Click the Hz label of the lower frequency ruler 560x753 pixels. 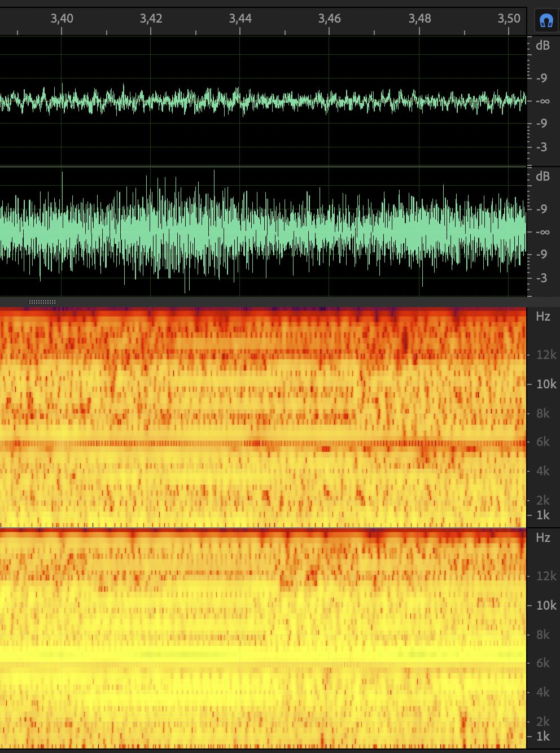(542, 538)
